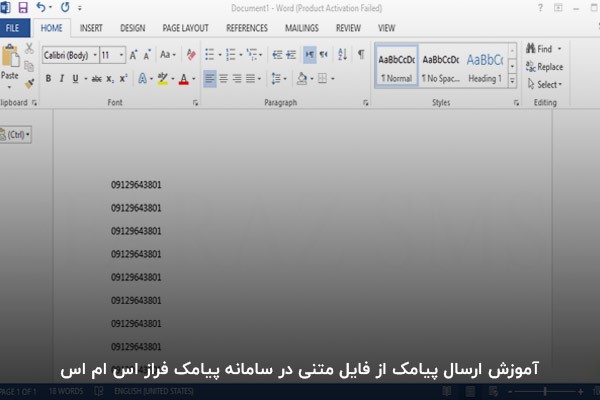
Task: Clear all formatting eraser icon
Action: click(x=191, y=55)
